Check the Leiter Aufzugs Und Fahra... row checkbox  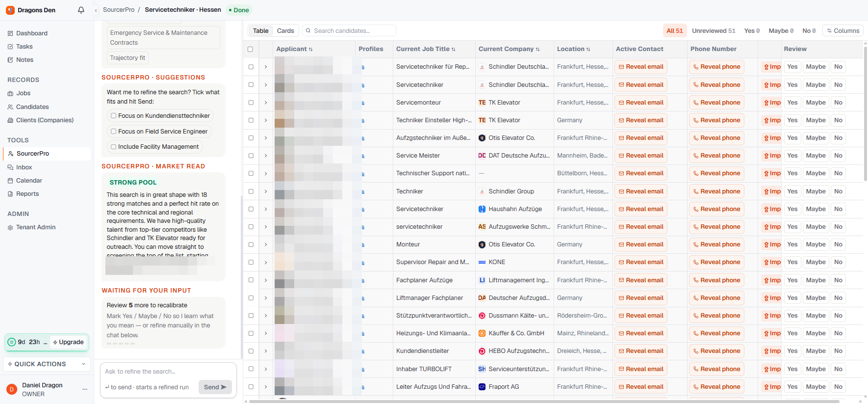(251, 387)
